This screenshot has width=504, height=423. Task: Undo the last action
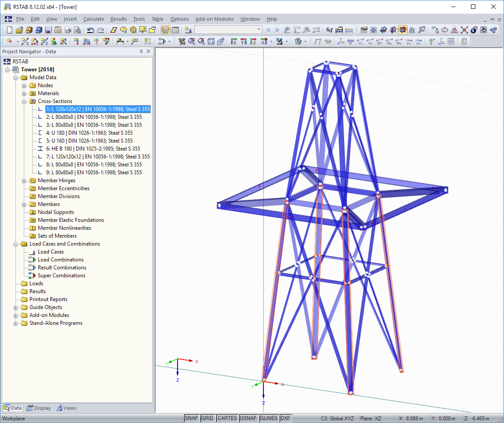91,29
